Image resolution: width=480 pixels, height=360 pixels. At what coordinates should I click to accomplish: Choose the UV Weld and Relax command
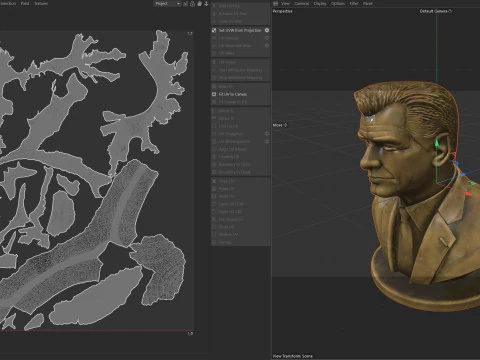click(235, 46)
